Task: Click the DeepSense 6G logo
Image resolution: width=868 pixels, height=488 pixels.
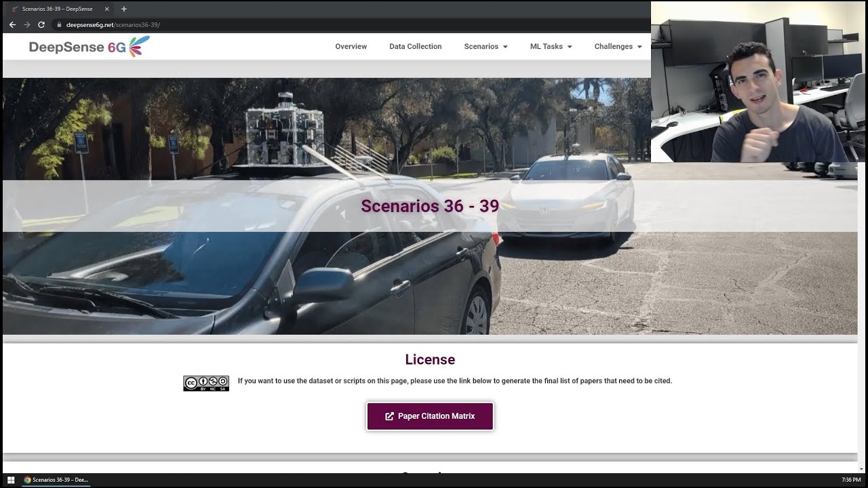Action: coord(90,47)
